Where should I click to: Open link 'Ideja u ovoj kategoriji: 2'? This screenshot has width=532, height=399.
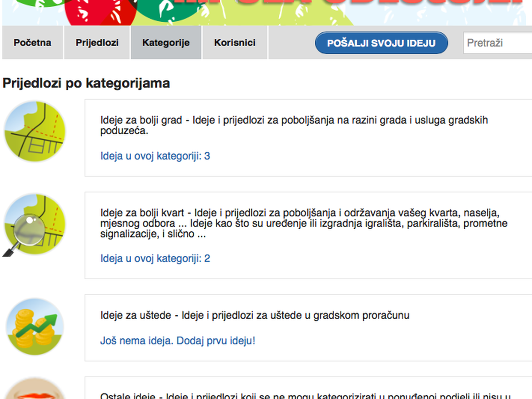point(155,258)
